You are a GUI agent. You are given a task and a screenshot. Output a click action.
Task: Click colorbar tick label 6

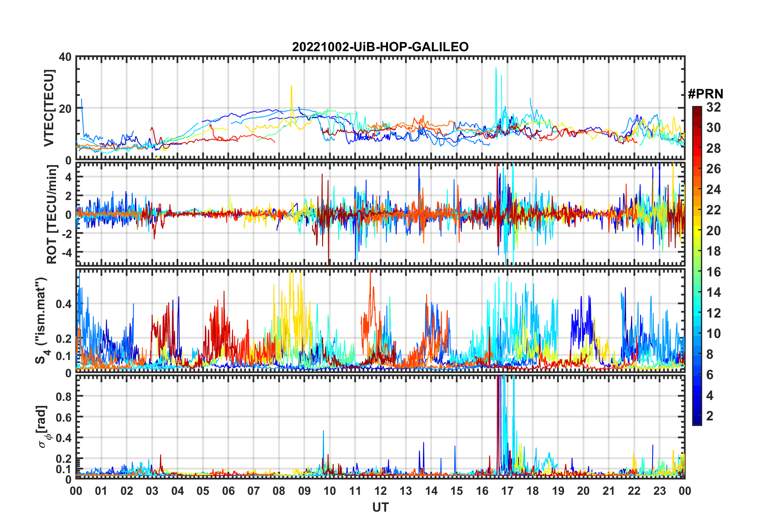tap(710, 375)
